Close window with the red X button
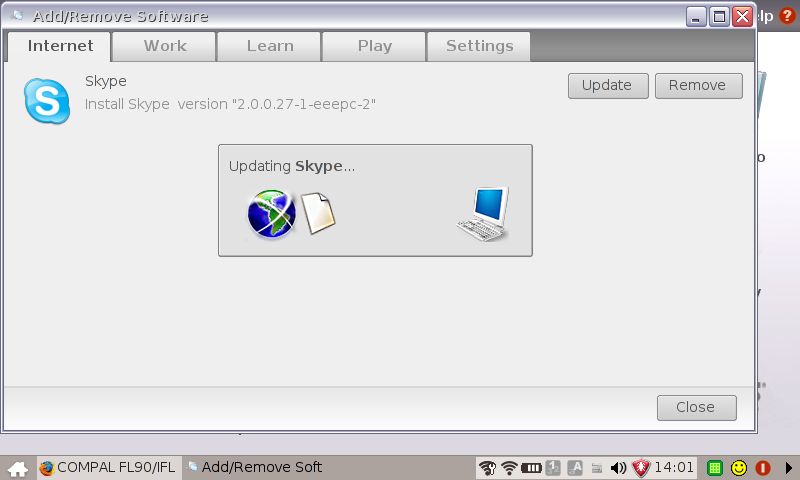The height and width of the screenshot is (480, 800). pyautogui.click(x=742, y=17)
